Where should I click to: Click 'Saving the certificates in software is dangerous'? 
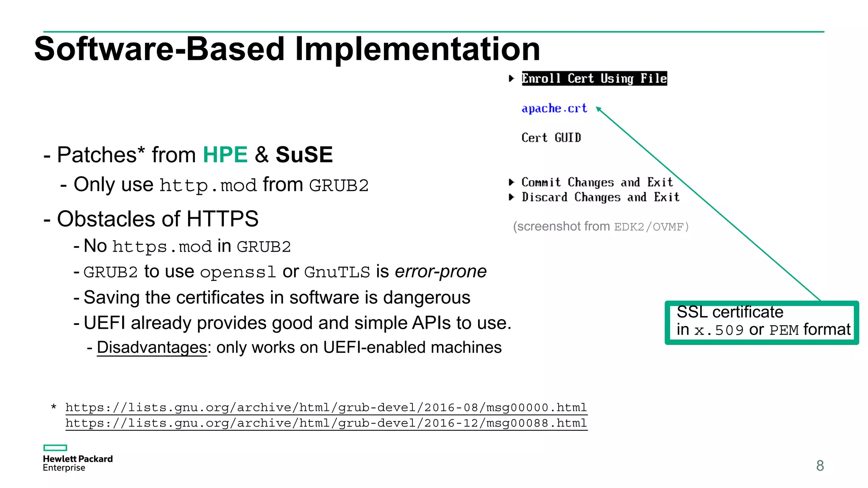click(272, 297)
